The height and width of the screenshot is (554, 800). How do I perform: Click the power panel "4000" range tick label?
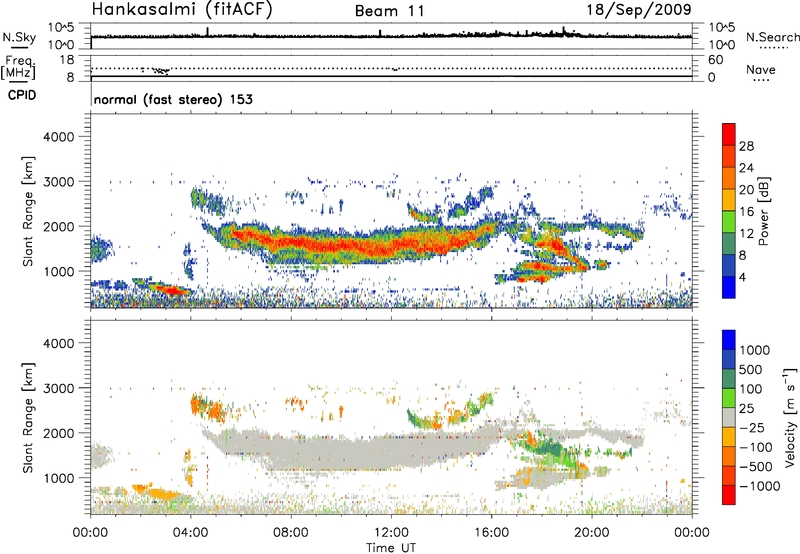click(x=58, y=137)
